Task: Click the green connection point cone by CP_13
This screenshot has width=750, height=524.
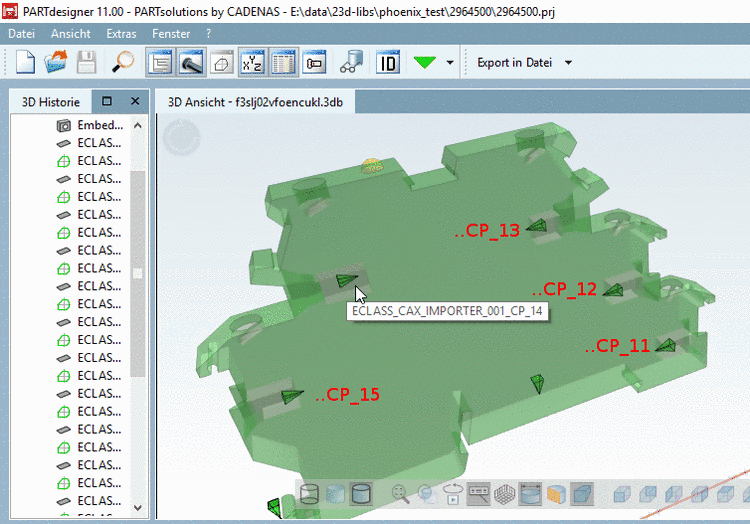Action: tap(537, 226)
